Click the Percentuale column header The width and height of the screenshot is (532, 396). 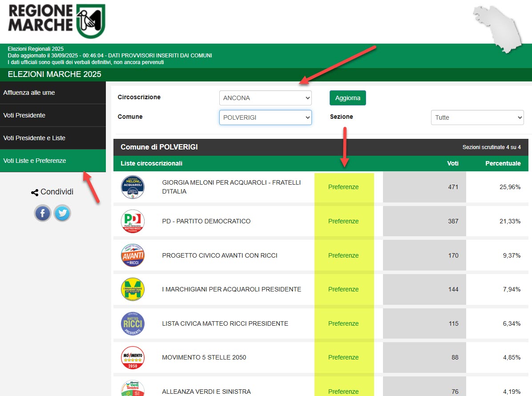coord(503,163)
